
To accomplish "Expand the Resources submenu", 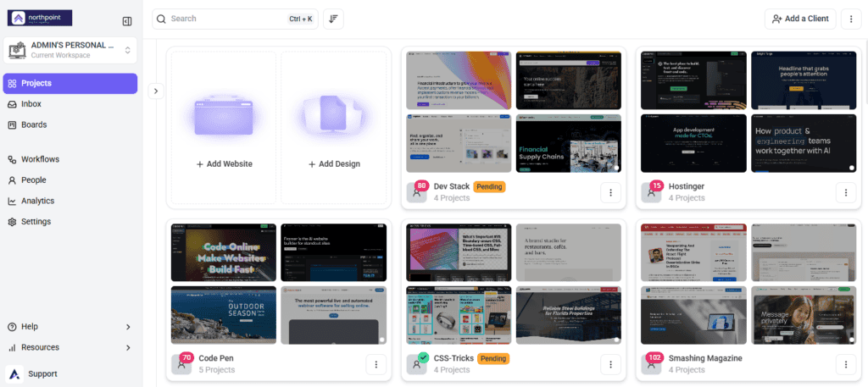I will 70,348.
